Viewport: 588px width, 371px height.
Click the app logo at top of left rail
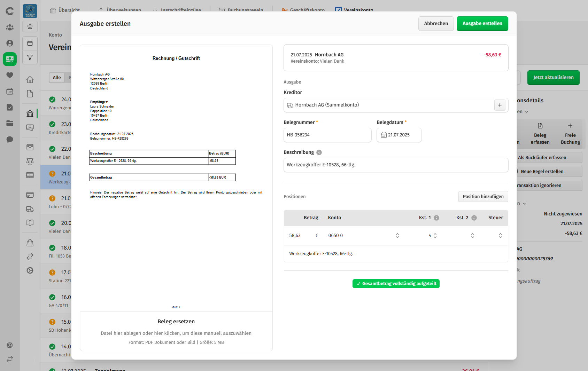(x=10, y=11)
